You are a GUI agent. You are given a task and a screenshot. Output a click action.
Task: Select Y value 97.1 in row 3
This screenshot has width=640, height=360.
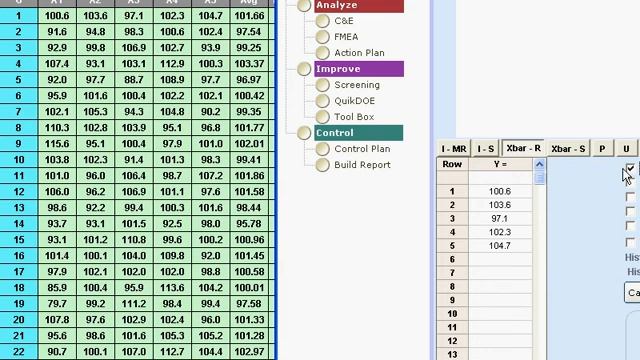click(500, 218)
